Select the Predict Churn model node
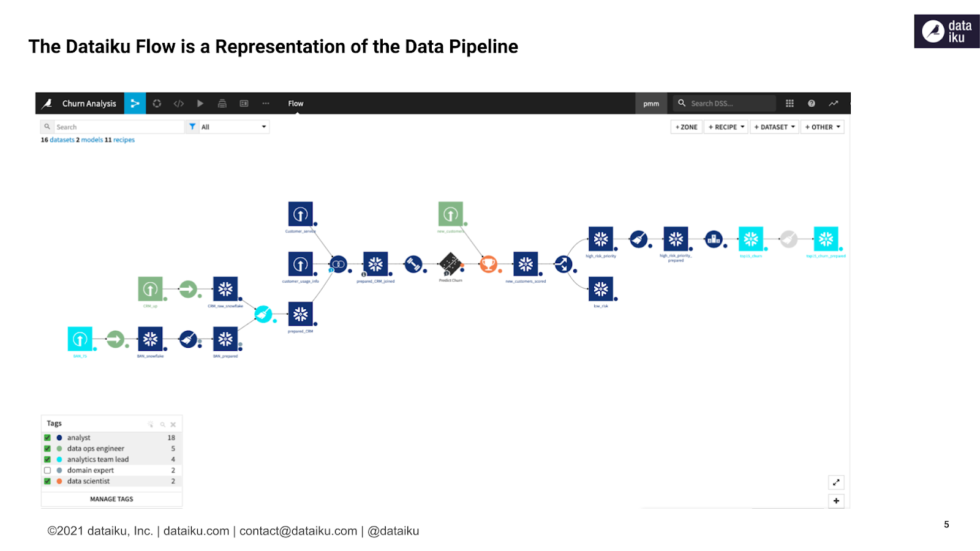 pyautogui.click(x=450, y=264)
